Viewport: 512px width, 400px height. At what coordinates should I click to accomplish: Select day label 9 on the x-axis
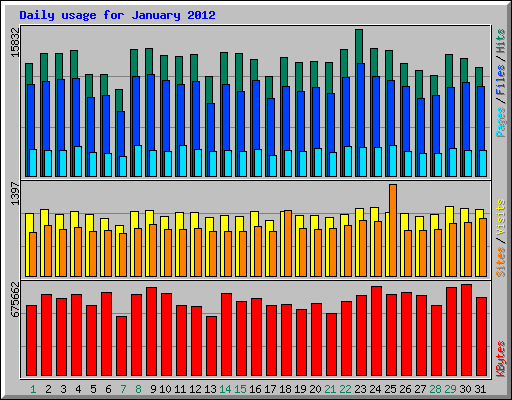(153, 389)
